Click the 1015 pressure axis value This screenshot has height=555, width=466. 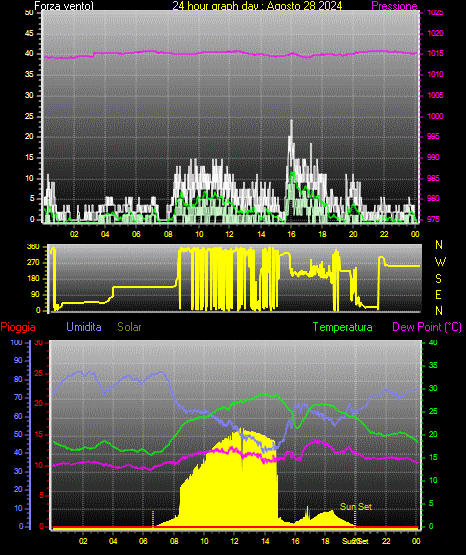click(435, 53)
